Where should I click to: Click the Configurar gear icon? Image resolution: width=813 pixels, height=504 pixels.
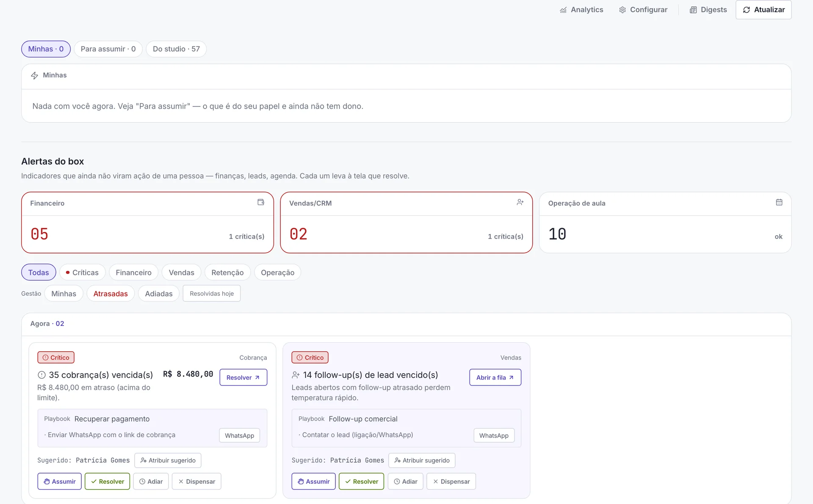click(x=622, y=10)
